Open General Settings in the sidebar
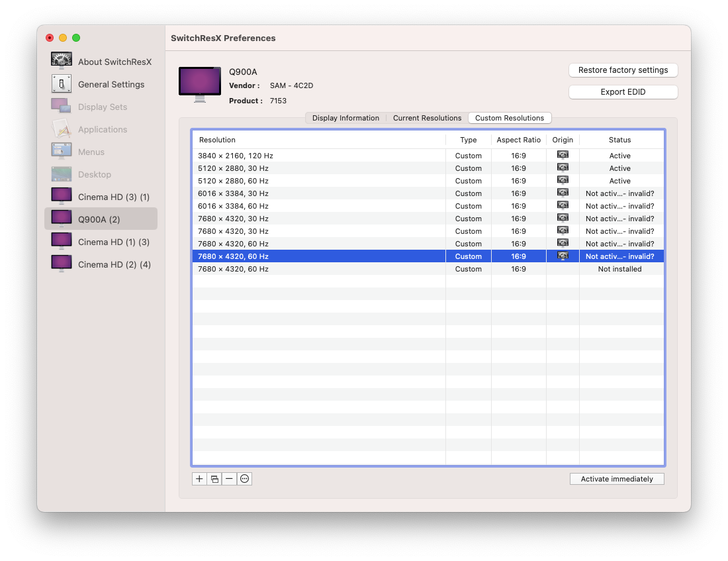Viewport: 728px width, 561px height. click(101, 84)
